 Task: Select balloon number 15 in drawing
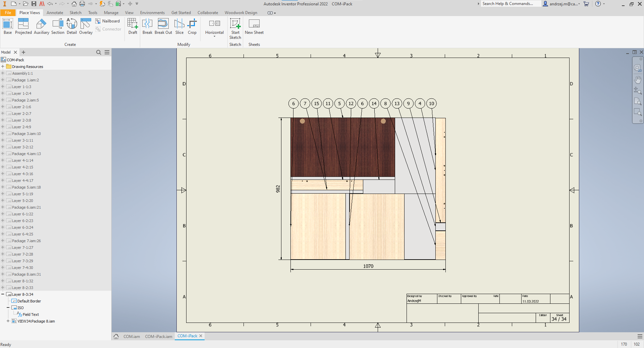tap(316, 103)
